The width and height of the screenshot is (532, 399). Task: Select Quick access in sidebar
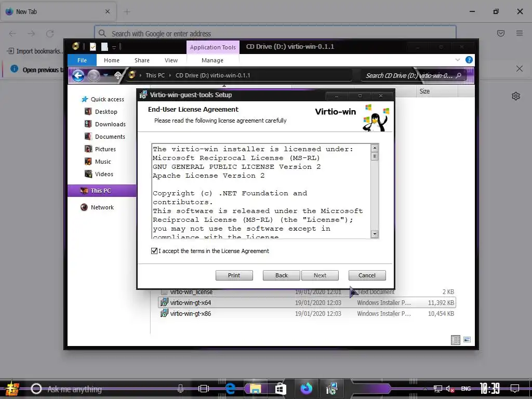pyautogui.click(x=103, y=99)
